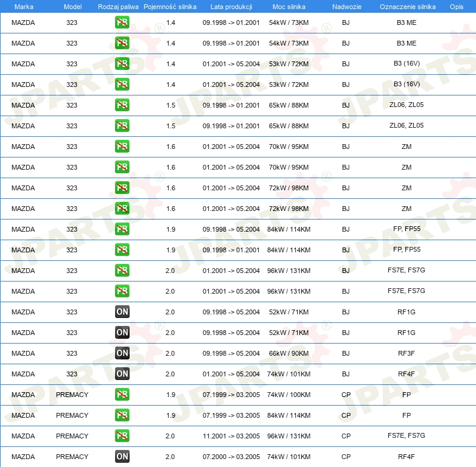Select the FP code in the PREMACY 74kW / 100KM row
Screen dimensions: 476x467
pos(407,395)
